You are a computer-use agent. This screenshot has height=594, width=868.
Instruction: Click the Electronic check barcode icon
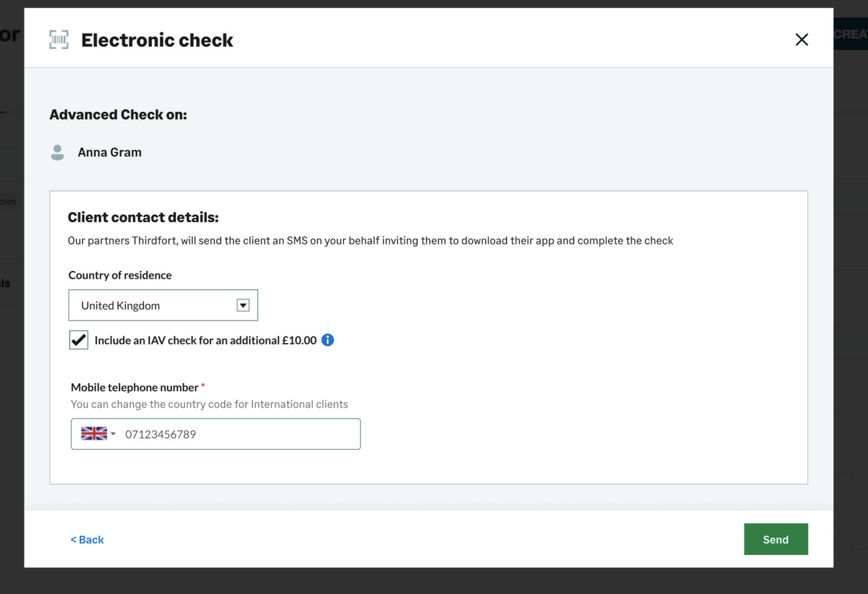59,40
